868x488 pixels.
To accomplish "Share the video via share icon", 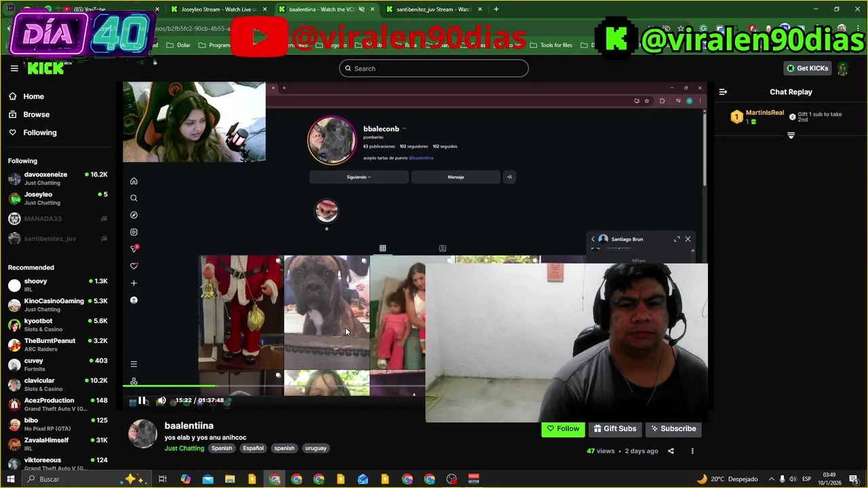I will click(671, 451).
